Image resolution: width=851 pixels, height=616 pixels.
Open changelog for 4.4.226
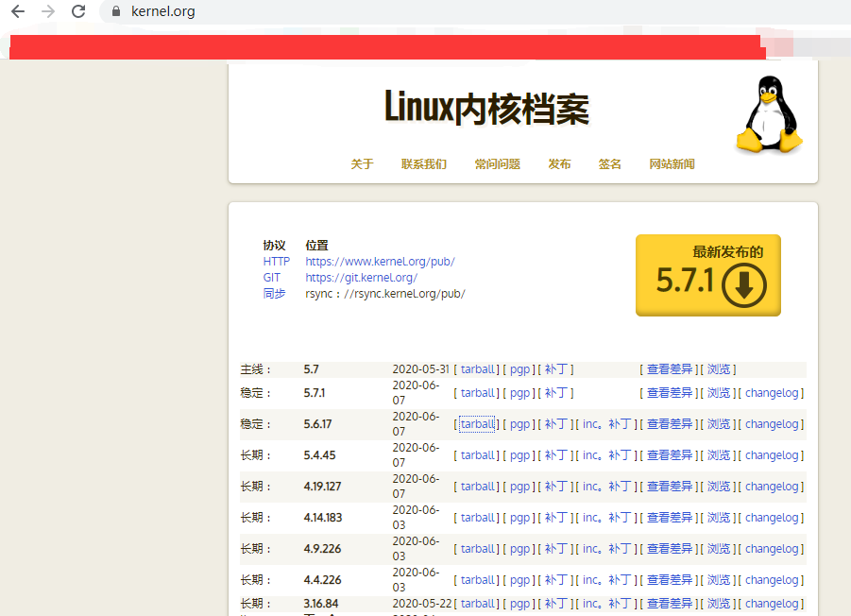[772, 580]
